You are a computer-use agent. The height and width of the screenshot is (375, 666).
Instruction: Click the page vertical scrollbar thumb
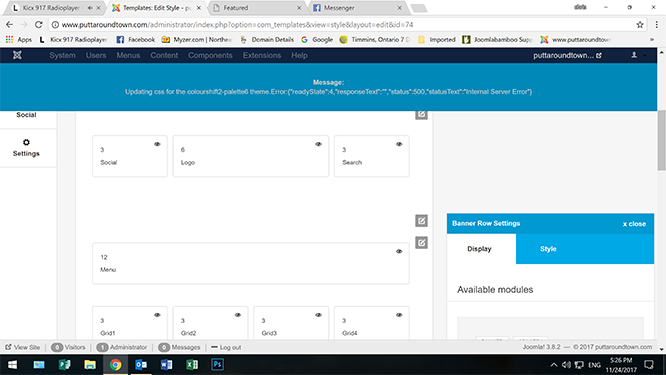[661, 140]
